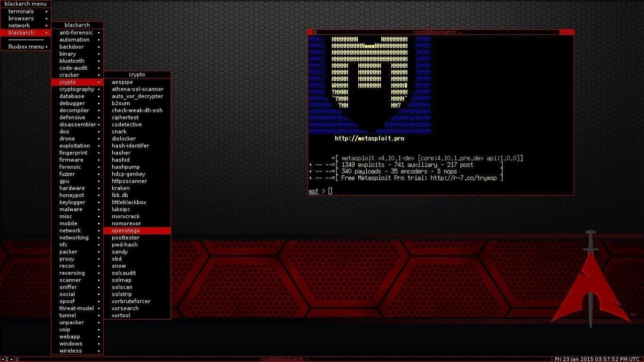Open the fluxbox menu
This screenshot has width=644, height=362.
[x=25, y=46]
